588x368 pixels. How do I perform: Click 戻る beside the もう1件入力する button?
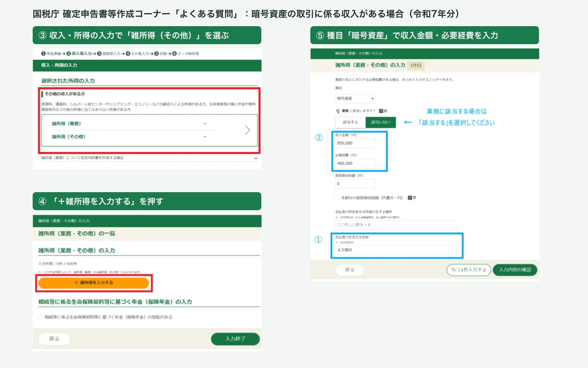tap(350, 270)
